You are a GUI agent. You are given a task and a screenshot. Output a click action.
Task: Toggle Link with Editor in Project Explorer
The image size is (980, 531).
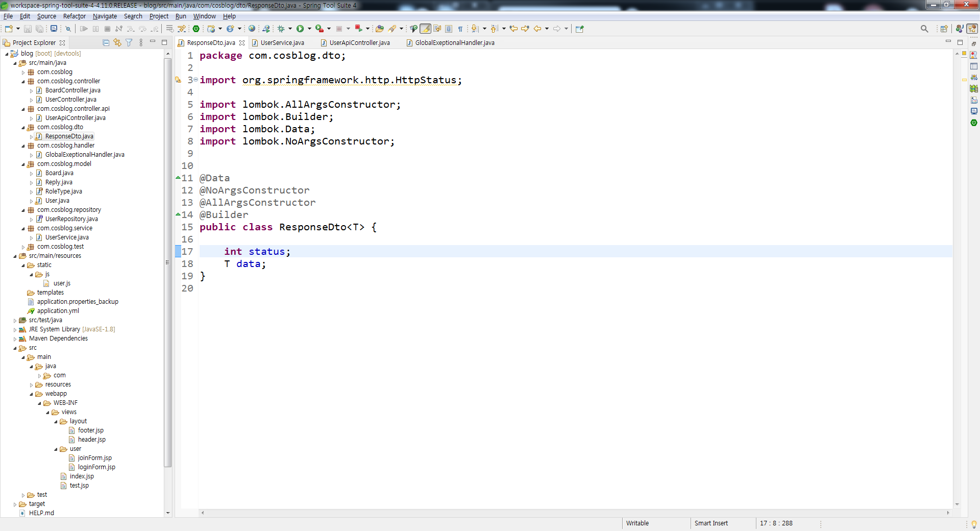click(117, 42)
